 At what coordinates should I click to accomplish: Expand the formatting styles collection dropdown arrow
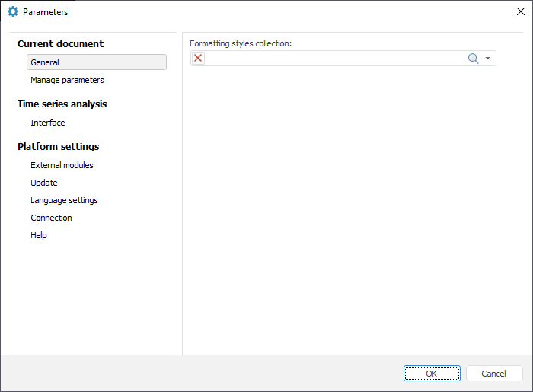[x=487, y=59]
